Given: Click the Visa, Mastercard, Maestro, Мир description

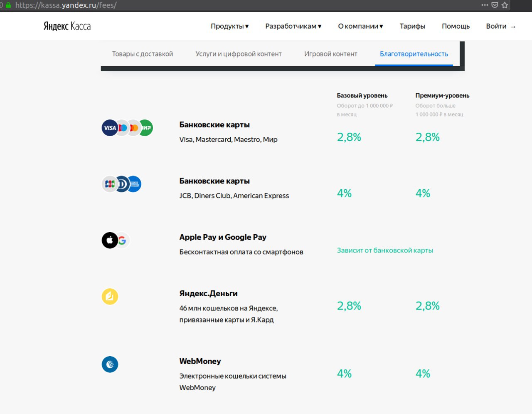Looking at the screenshot, I should [x=228, y=139].
